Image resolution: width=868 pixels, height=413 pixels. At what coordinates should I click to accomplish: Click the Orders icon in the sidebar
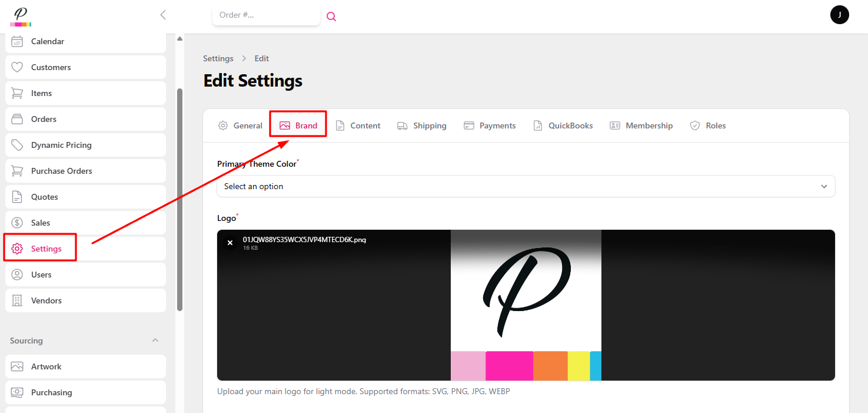(18, 118)
